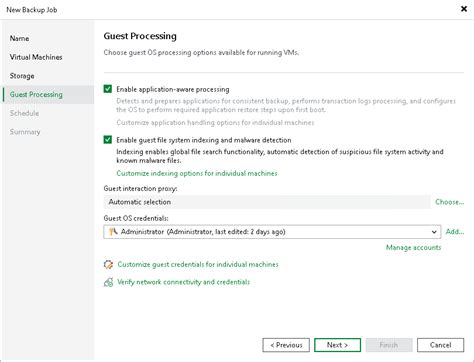Viewport: 474px width, 362px height.
Task: Close the New Backup Job dialog
Action: [x=464, y=9]
